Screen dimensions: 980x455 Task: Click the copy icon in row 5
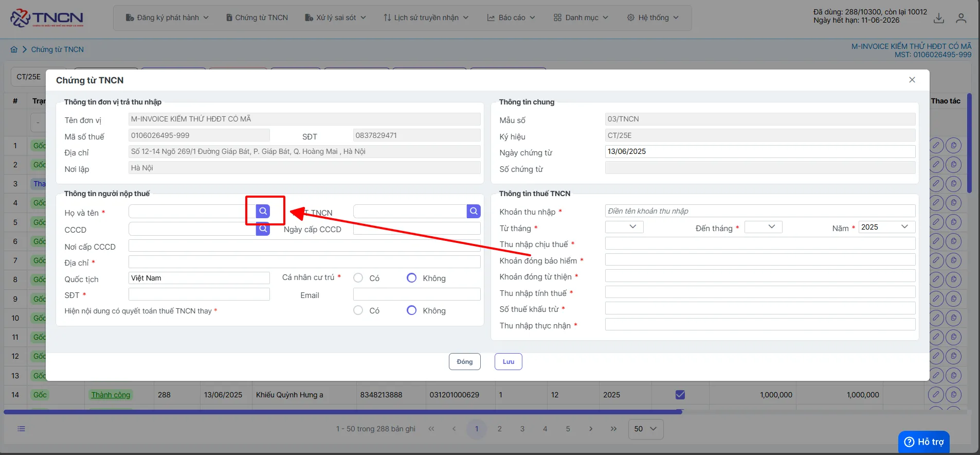[953, 222]
